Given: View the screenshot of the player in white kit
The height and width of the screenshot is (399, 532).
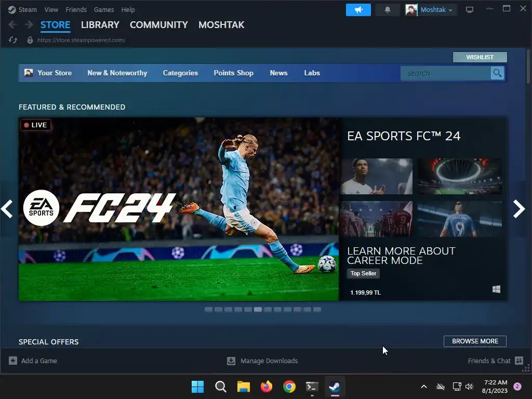Looking at the screenshot, I should click(x=377, y=177).
